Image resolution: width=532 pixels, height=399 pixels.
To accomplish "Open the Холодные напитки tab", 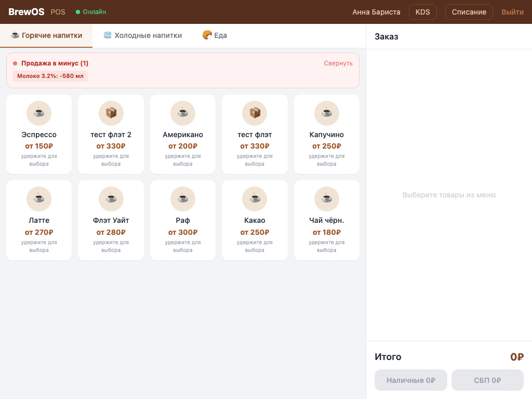I will click(x=142, y=35).
